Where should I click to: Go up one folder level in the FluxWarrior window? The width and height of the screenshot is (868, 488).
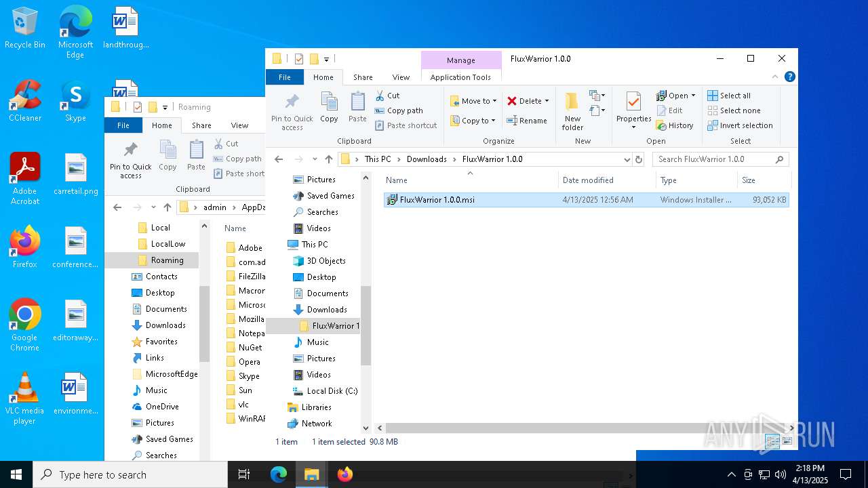pyautogui.click(x=329, y=159)
